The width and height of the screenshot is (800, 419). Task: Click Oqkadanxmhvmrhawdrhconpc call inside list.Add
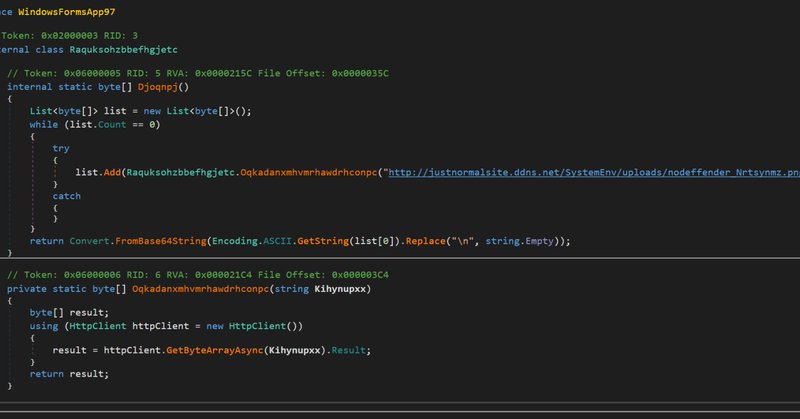[x=309, y=172]
